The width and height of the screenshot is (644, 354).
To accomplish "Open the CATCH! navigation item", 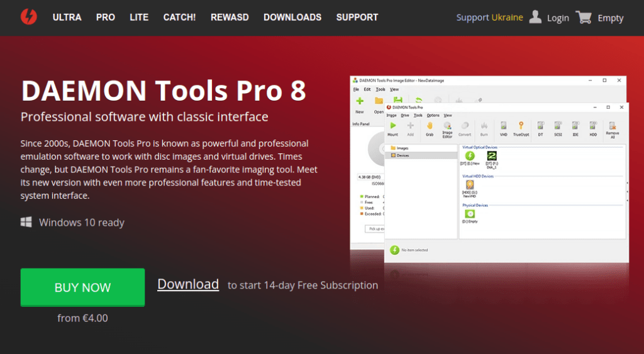I will [x=179, y=18].
